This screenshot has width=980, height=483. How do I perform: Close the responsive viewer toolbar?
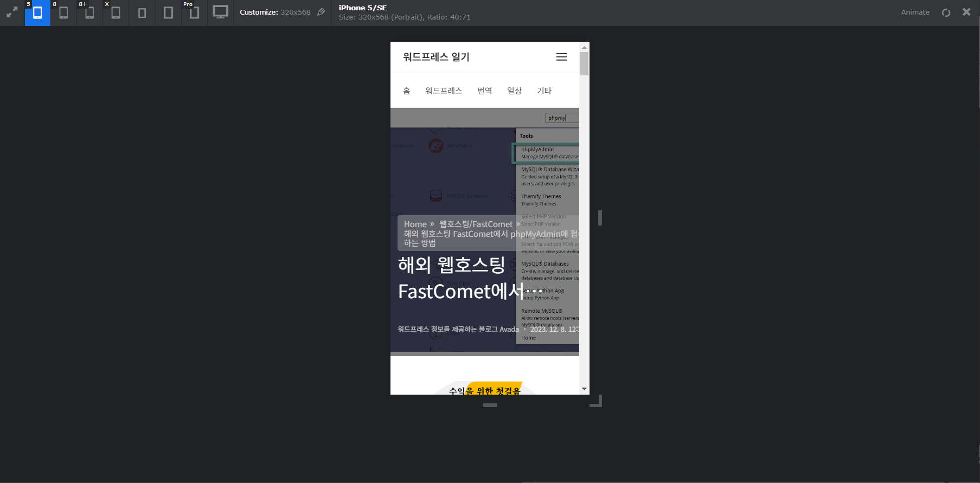(x=966, y=12)
